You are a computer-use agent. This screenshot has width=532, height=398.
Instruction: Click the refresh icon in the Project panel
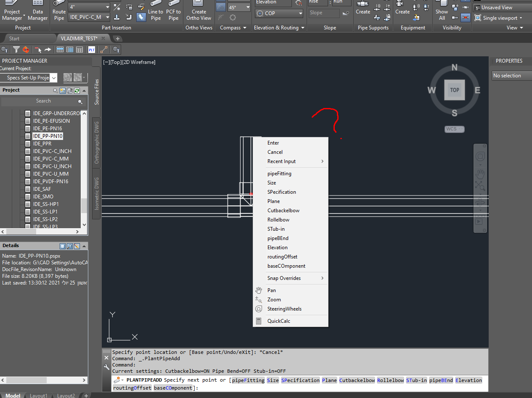click(77, 90)
